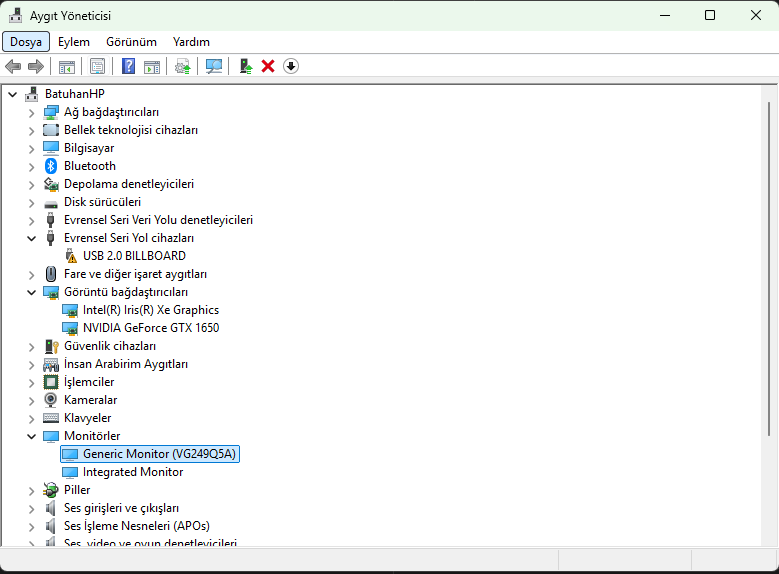Screen dimensions: 779x574
Task: Select Intel(R) Iris(R) Xe Graphics
Action: [x=151, y=310]
